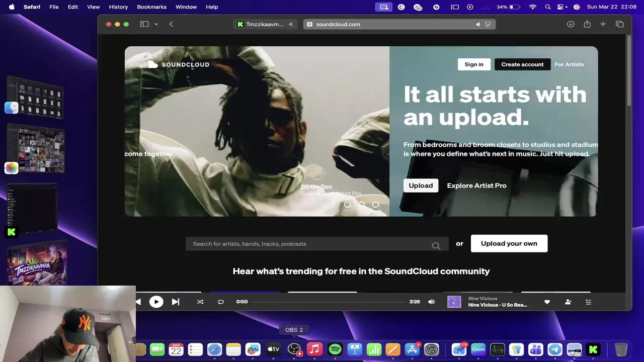Open Canva in the Dock
Screen dimensions: 644x362
click(478, 349)
